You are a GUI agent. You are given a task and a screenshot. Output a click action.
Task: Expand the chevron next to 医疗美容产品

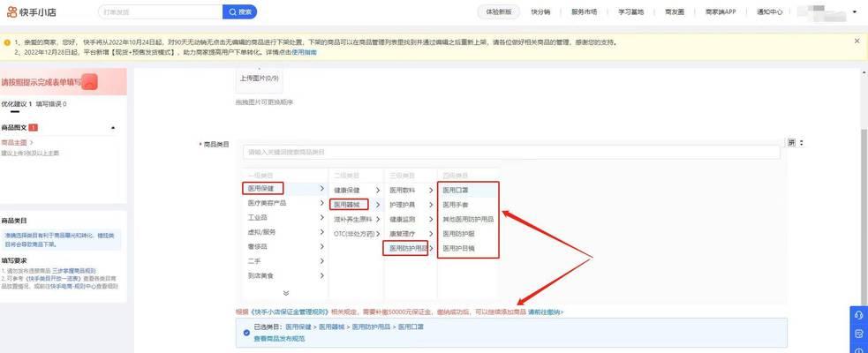pos(321,204)
